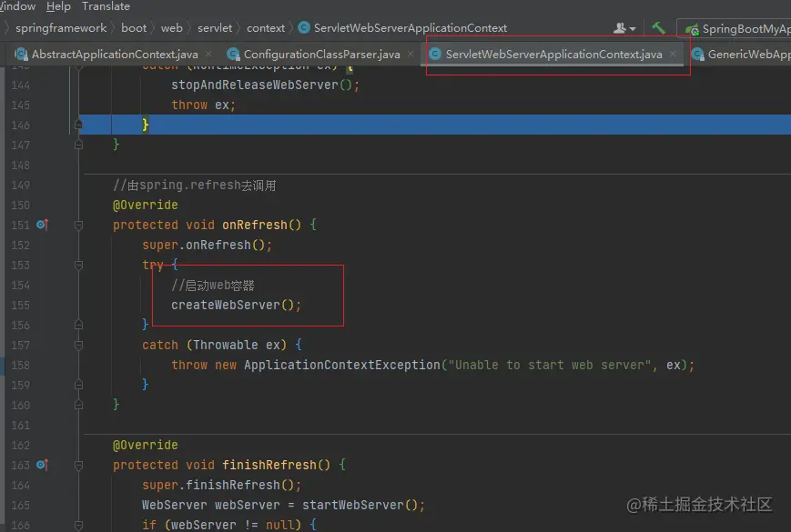The width and height of the screenshot is (791, 532).
Task: Click the startWebServer() call
Action: [364, 505]
